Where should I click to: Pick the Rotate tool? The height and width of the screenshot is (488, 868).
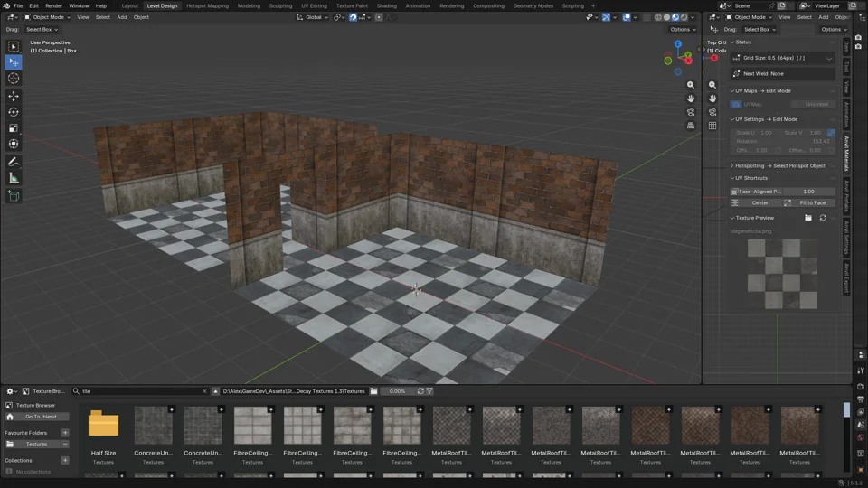(x=14, y=112)
